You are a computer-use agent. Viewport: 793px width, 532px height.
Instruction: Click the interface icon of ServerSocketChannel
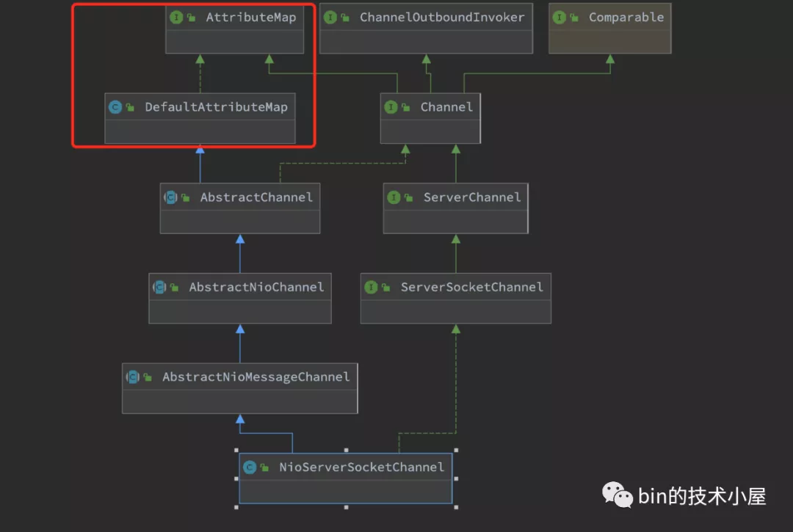tap(371, 287)
